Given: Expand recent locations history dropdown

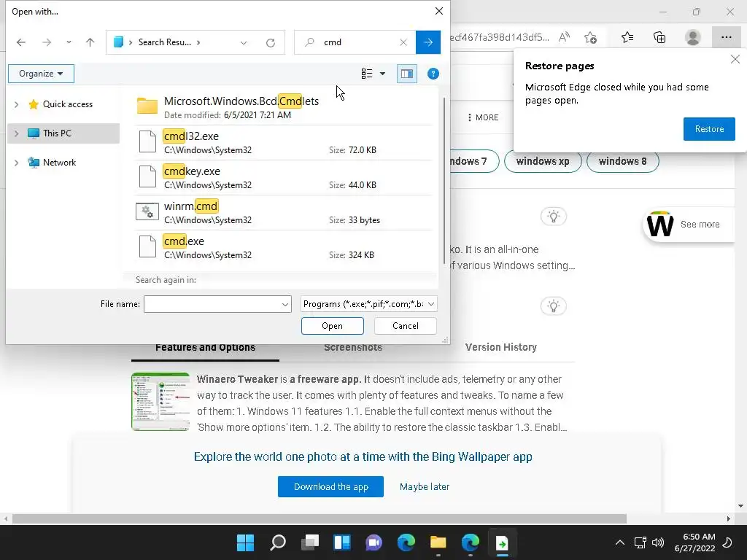Looking at the screenshot, I should [x=69, y=42].
